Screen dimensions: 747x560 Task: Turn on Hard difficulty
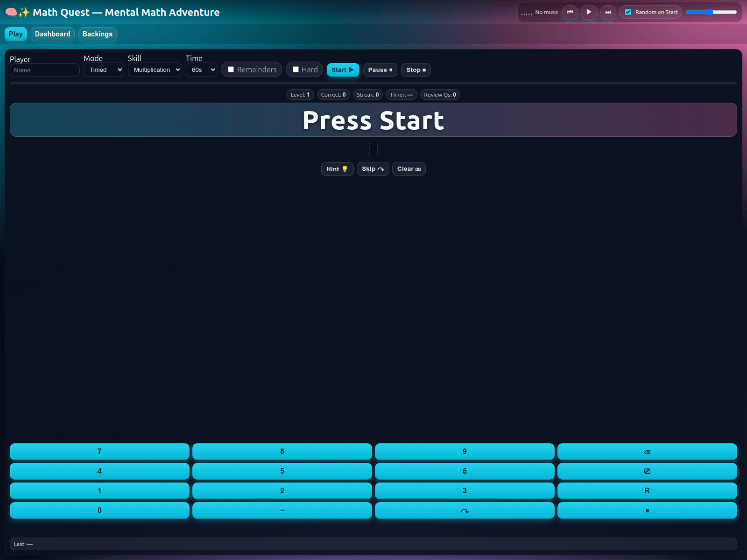click(296, 69)
